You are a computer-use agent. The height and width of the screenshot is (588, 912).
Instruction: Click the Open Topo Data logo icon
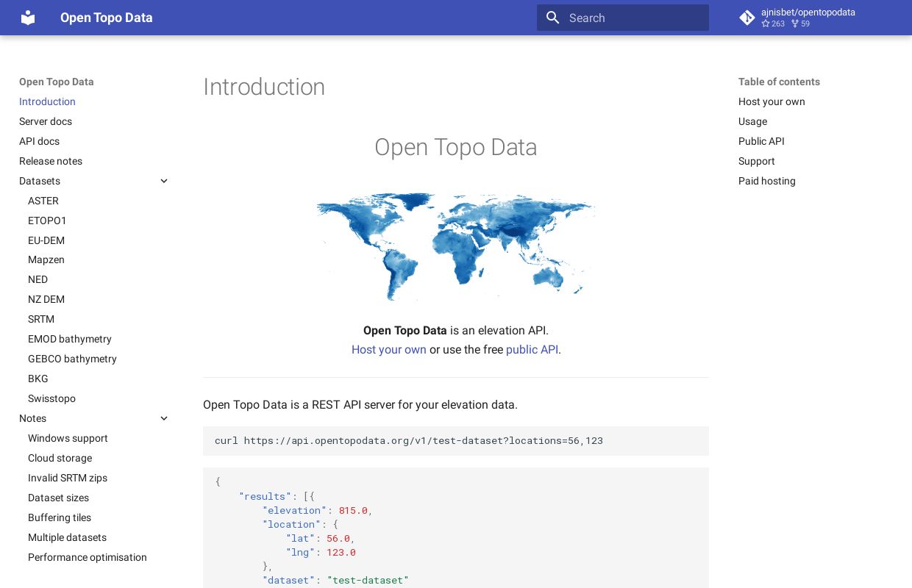[28, 18]
